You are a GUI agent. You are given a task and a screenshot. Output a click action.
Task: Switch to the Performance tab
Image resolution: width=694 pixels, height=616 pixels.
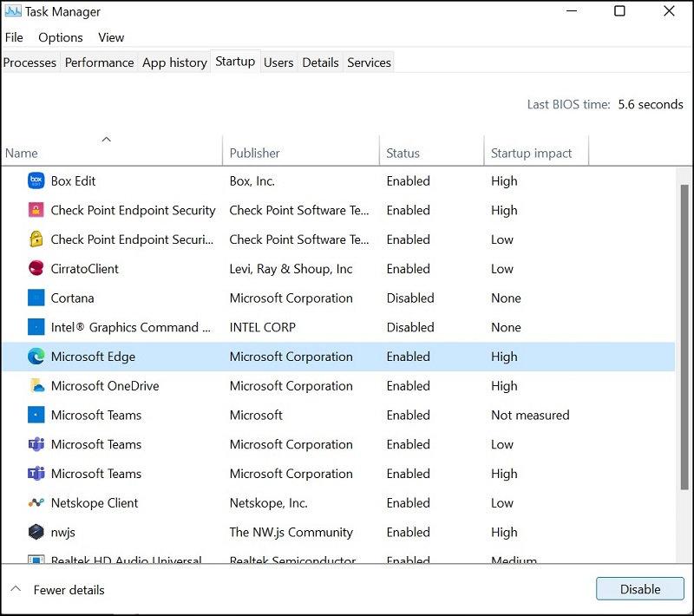click(x=99, y=62)
